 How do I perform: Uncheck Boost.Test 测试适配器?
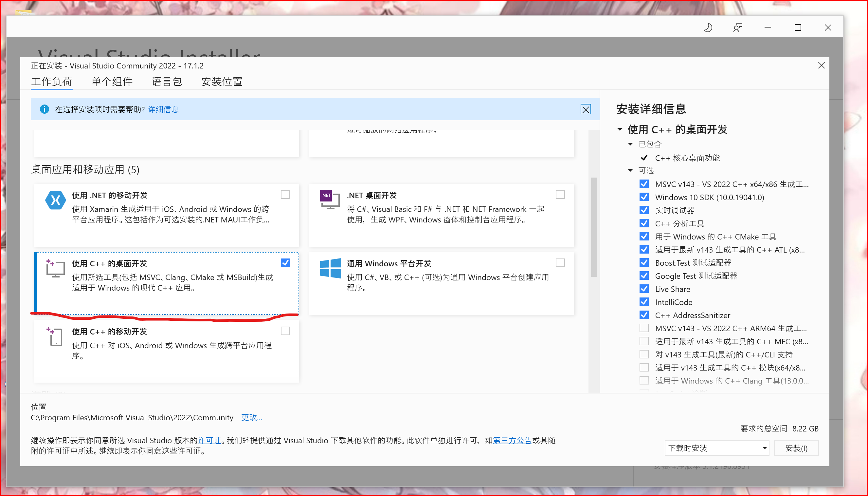pos(644,263)
